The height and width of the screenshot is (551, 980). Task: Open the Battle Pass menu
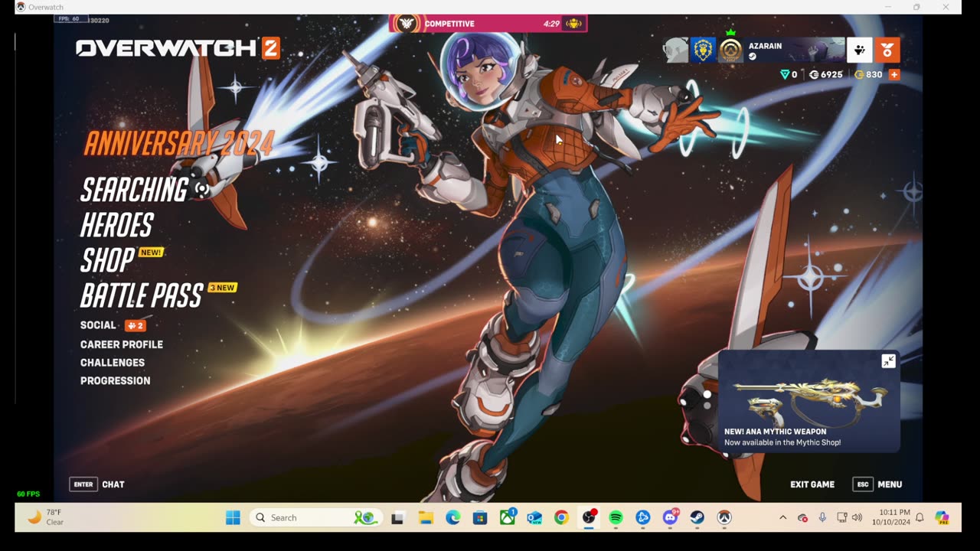tap(142, 295)
